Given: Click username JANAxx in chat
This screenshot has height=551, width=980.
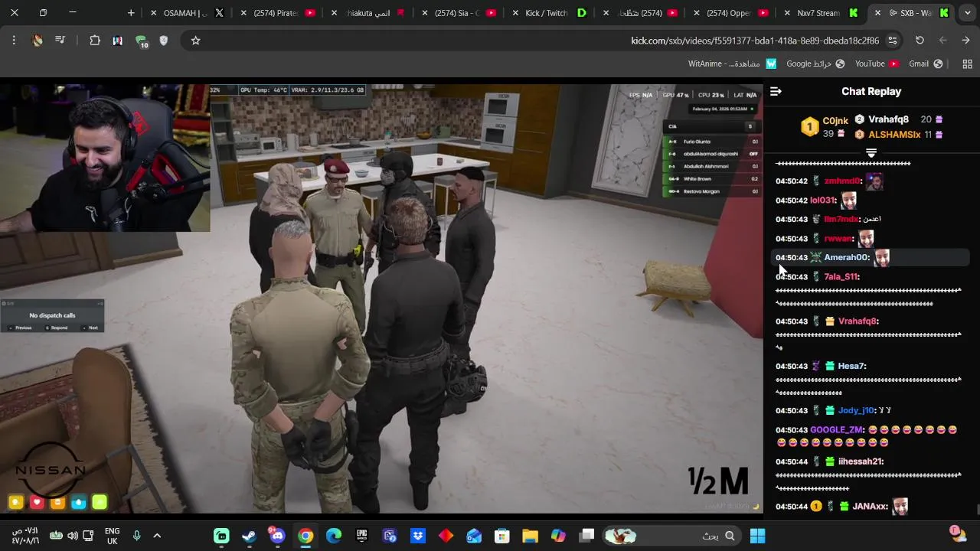Looking at the screenshot, I should click(x=870, y=507).
